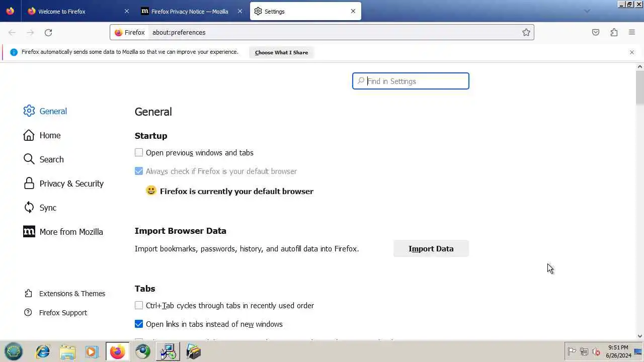The image size is (644, 362).
Task: Open the Extensions puzzle icon
Action: point(614,32)
